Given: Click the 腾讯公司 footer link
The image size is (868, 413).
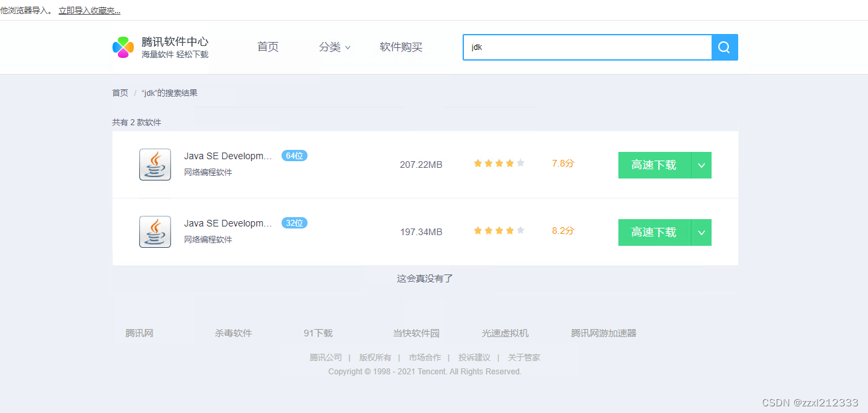Looking at the screenshot, I should click(x=325, y=358).
